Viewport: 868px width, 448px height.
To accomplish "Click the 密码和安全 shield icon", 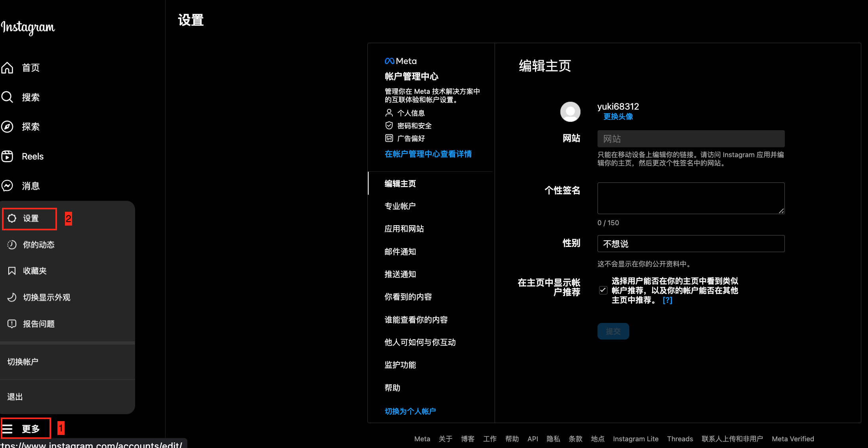I will pos(389,125).
